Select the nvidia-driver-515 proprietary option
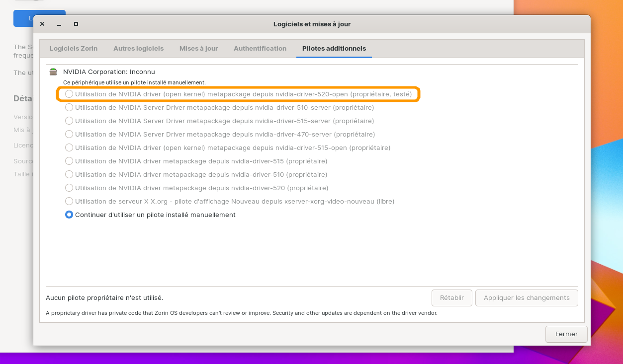 [x=69, y=161]
